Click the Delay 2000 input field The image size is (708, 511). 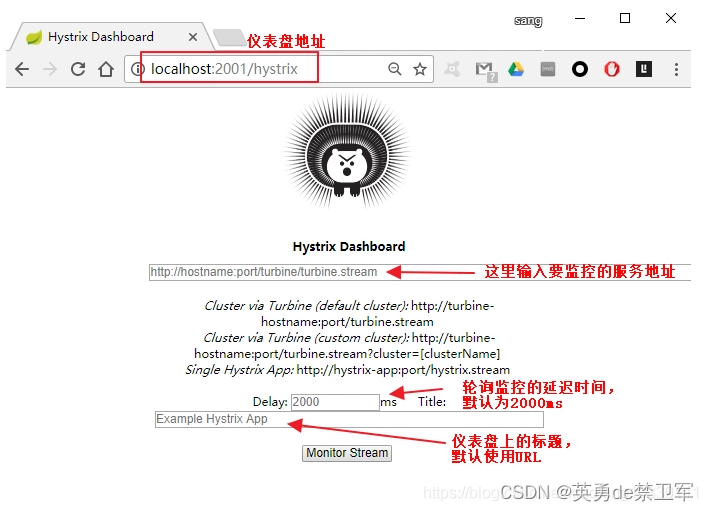[335, 402]
